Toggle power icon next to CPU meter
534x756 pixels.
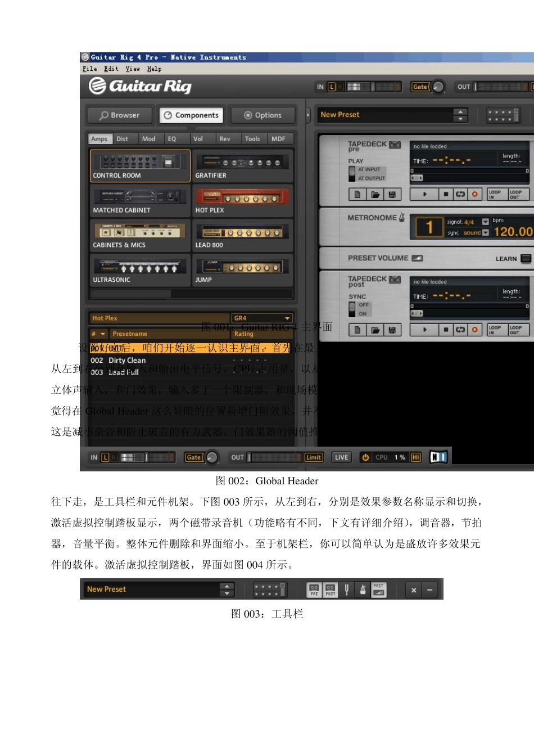pos(365,457)
